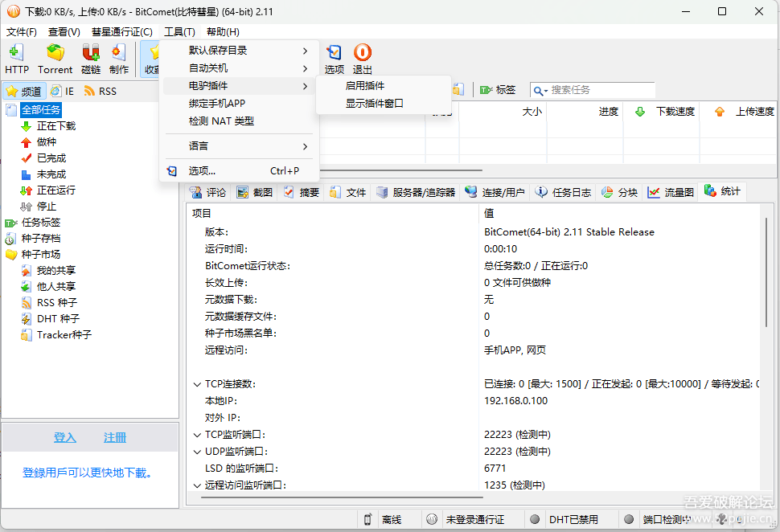The image size is (780, 532).
Task: Click the statistics panel vertical scrollbar
Action: click(766, 273)
